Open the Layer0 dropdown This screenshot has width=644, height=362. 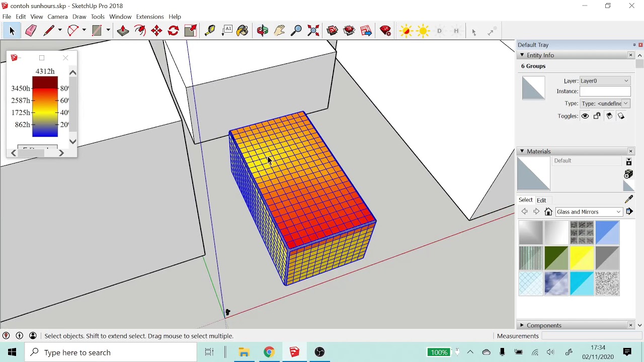(605, 80)
